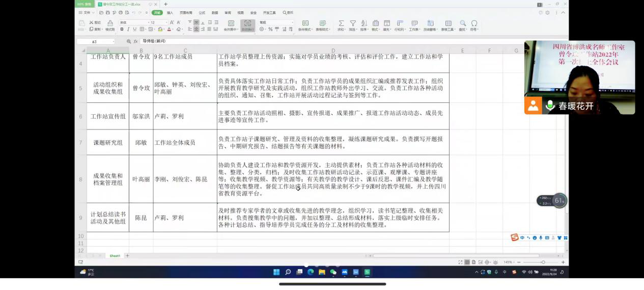The width and height of the screenshot is (644, 290).
Task: Select the Sheet1 worksheet tab
Action: click(115, 255)
